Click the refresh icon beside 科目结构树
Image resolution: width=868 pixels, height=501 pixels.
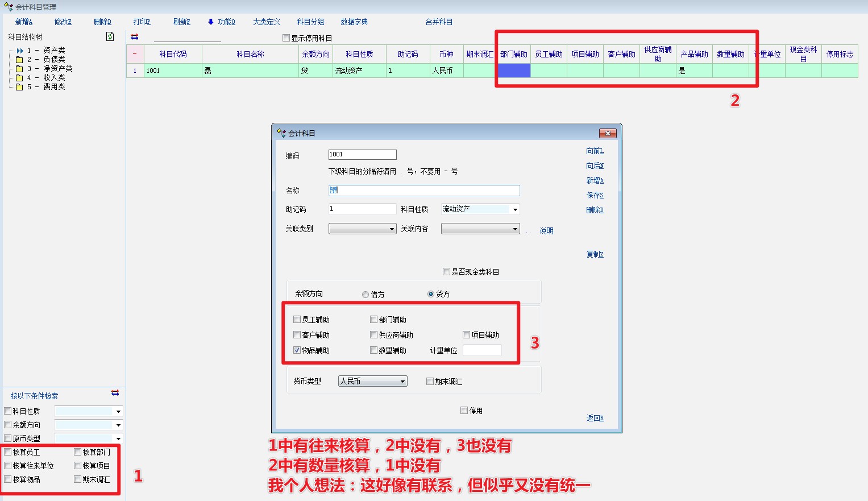point(110,37)
